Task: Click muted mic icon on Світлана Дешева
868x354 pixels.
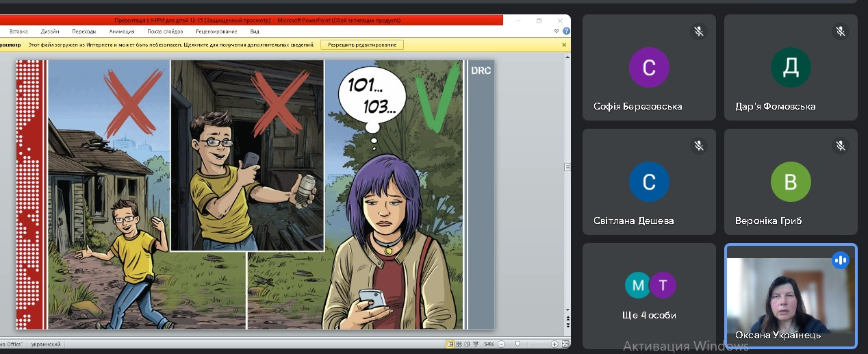Action: (699, 146)
